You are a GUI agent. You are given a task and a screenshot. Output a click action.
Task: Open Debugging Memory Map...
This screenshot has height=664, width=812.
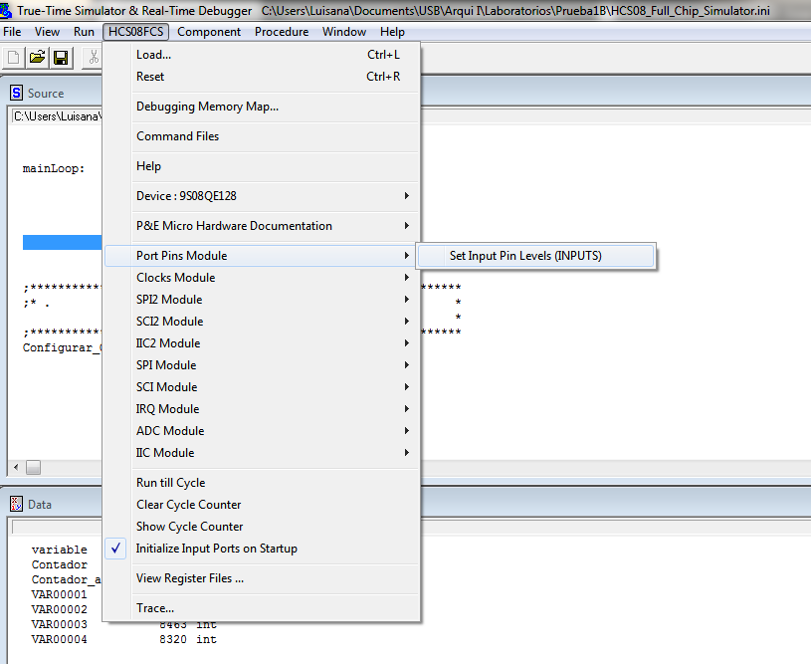pyautogui.click(x=207, y=107)
